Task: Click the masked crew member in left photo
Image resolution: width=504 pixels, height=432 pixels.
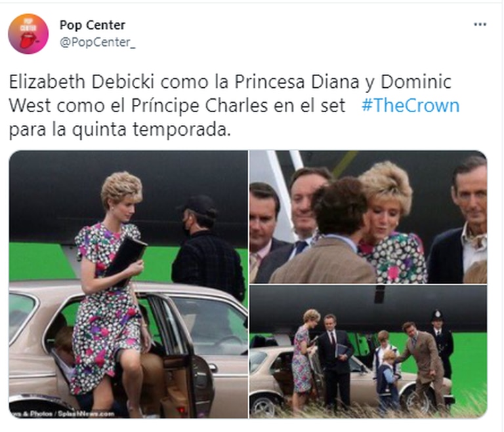Action: point(207,246)
